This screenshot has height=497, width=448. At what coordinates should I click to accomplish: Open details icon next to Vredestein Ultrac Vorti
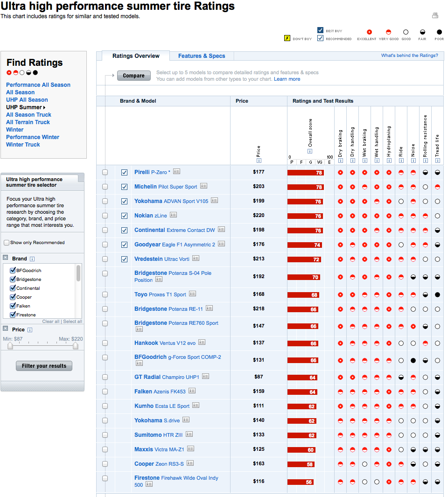(196, 259)
